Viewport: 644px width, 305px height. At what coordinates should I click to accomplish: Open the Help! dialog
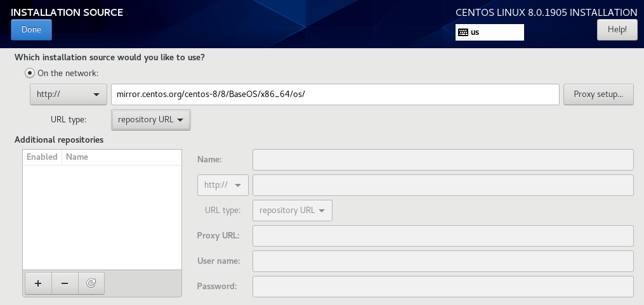pos(617,29)
